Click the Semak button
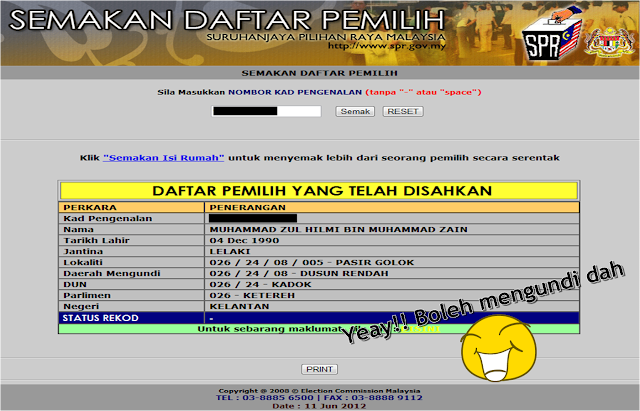This screenshot has height=411, width=640. [x=355, y=111]
